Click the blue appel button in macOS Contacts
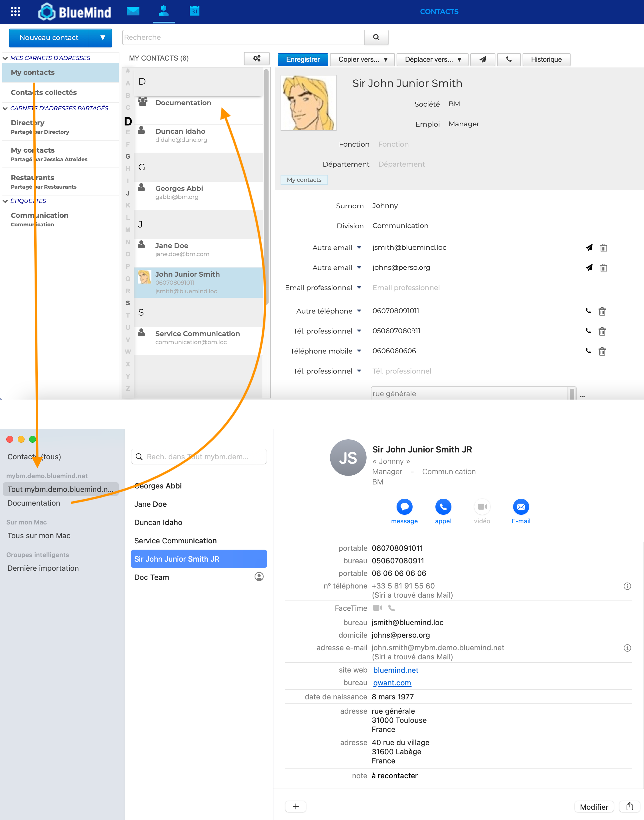The width and height of the screenshot is (644, 820). [443, 507]
